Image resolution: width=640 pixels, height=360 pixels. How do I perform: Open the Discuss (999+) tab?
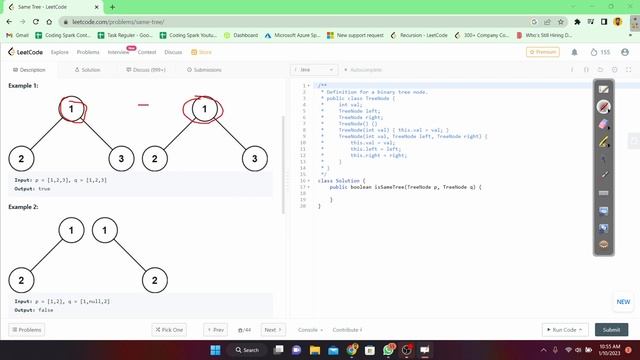point(146,70)
